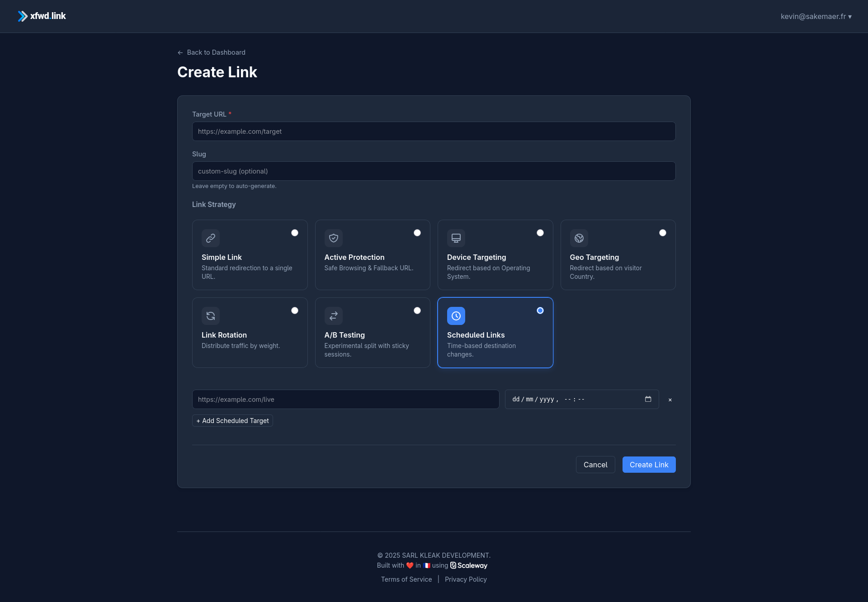This screenshot has width=868, height=602.
Task: Select the Simple Link radio button
Action: tap(295, 233)
